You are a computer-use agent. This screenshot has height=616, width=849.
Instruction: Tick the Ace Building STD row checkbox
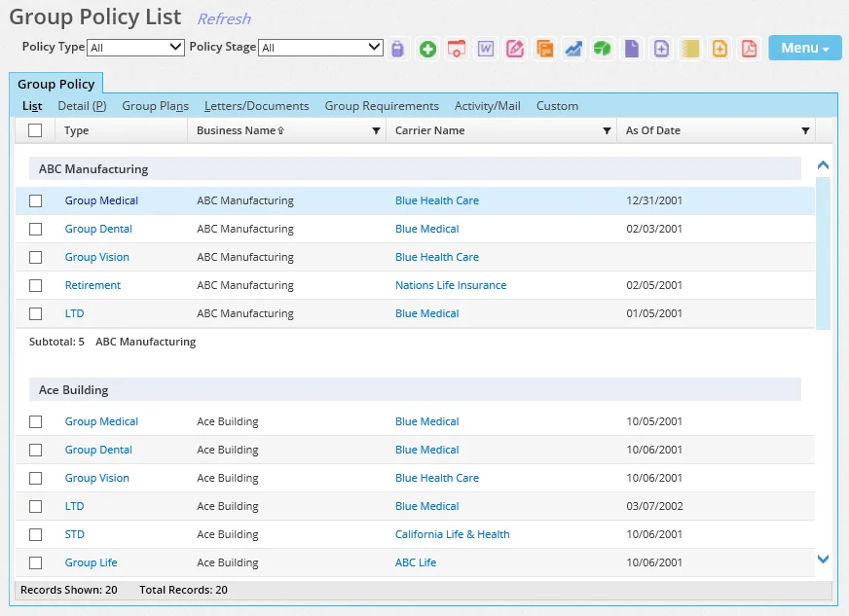[x=36, y=534]
